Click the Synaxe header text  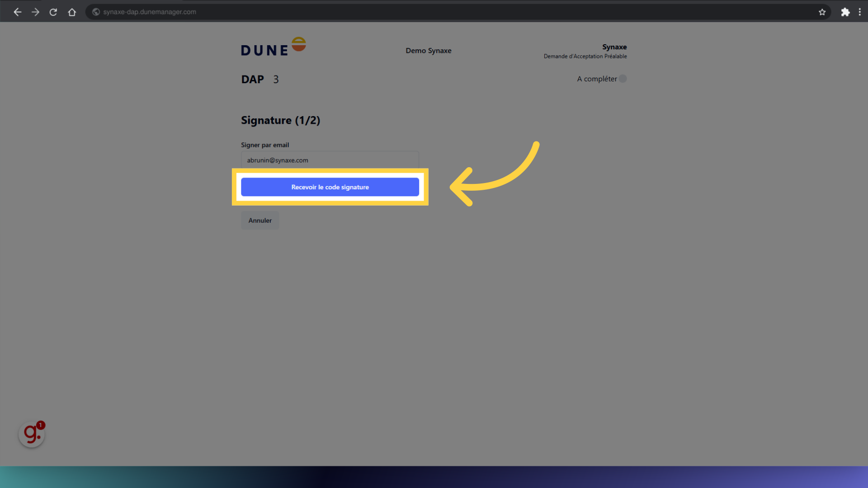(614, 47)
